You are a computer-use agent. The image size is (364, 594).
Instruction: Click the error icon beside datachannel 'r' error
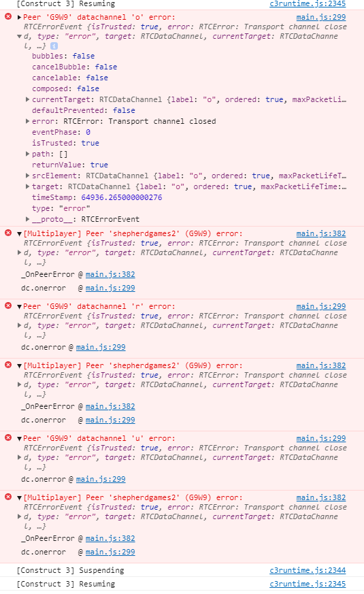point(8,306)
